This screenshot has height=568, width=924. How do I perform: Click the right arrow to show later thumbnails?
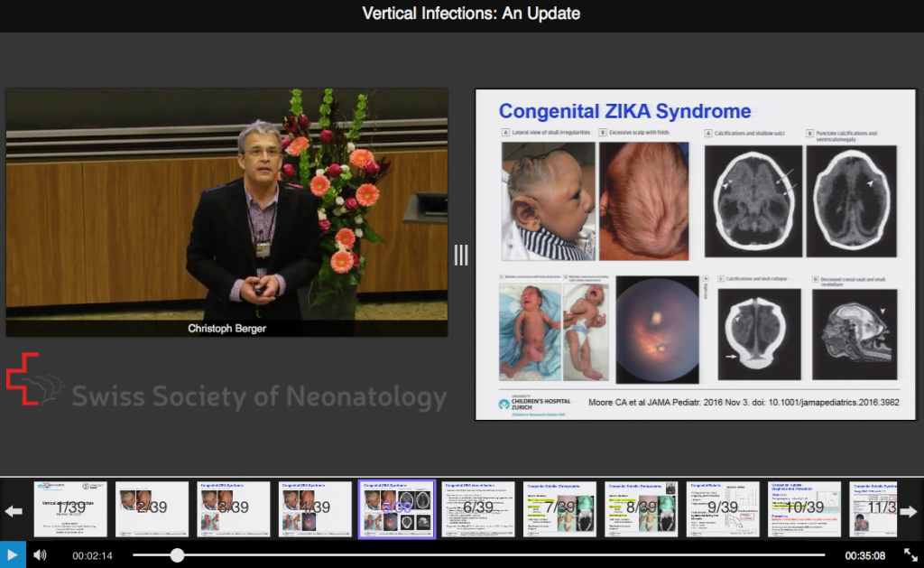pos(908,511)
